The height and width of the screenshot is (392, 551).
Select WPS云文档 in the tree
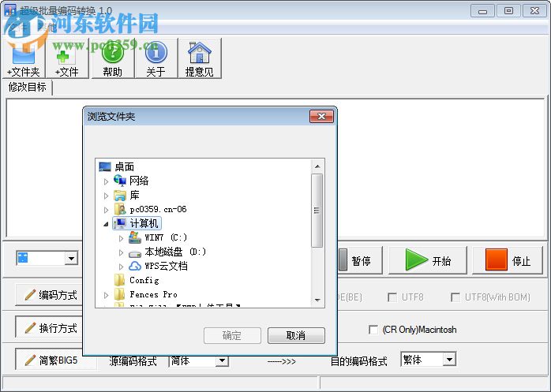click(x=166, y=267)
